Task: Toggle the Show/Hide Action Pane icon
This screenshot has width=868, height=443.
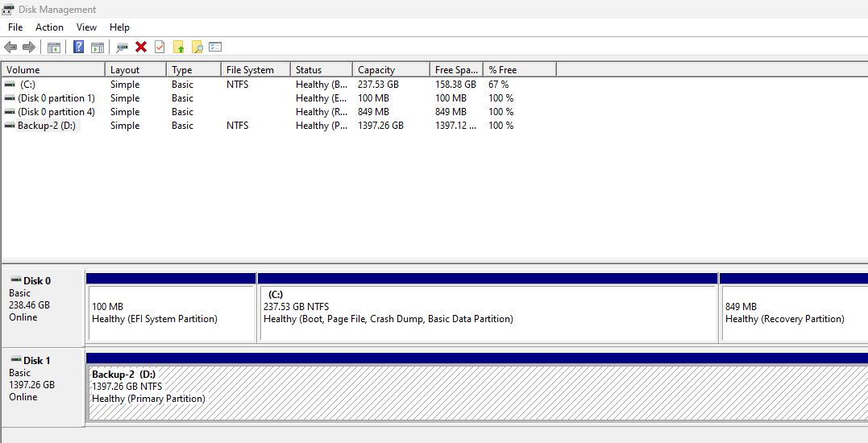Action: [x=98, y=48]
